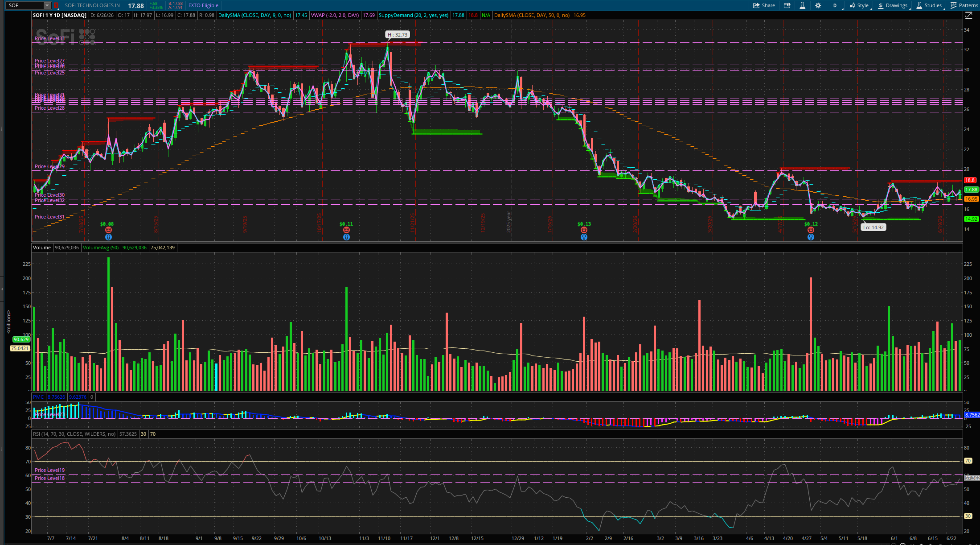Click the PMC study label
The width and height of the screenshot is (980, 545).
[x=38, y=397]
